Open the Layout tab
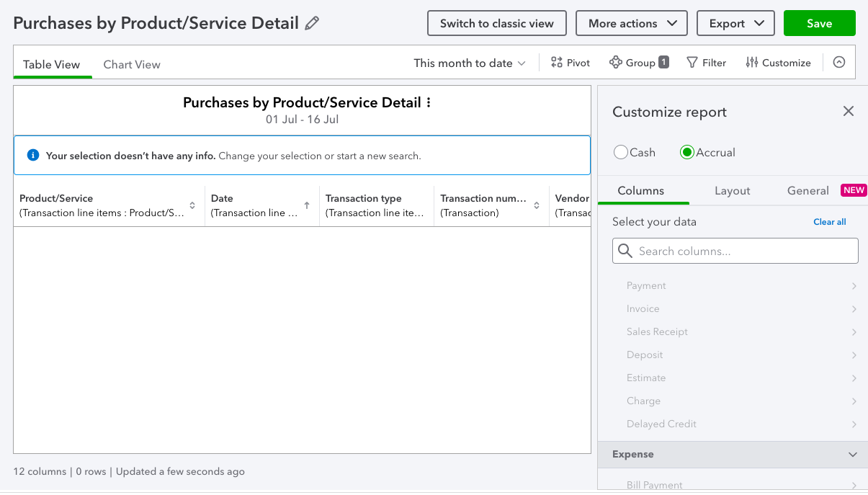The height and width of the screenshot is (495, 868). [x=732, y=191]
